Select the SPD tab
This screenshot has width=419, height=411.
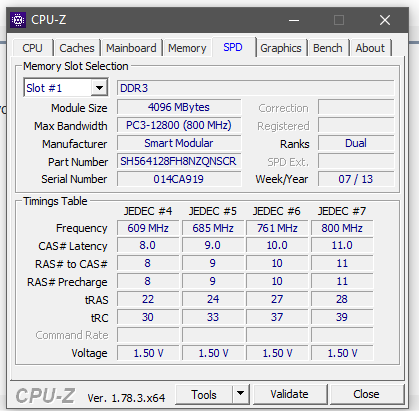point(233,47)
